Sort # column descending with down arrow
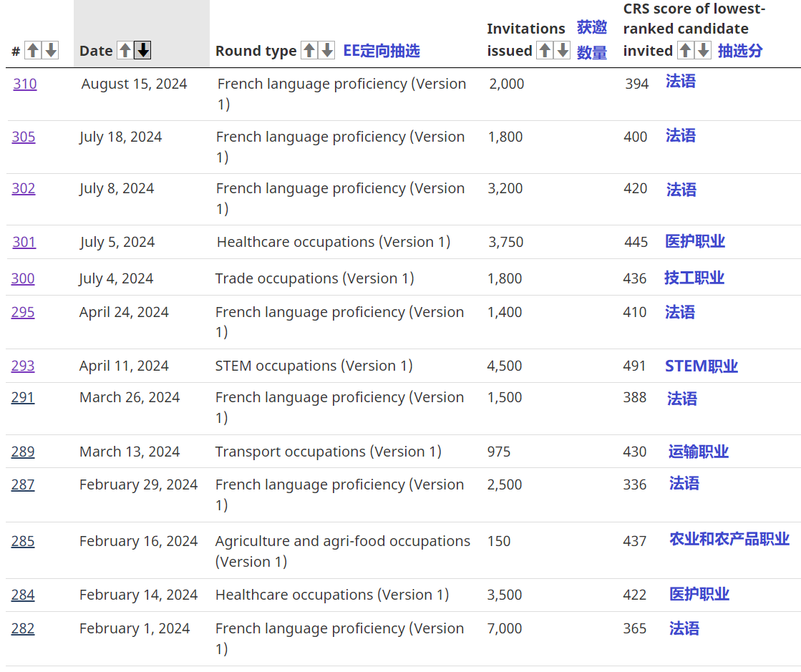 51,51
